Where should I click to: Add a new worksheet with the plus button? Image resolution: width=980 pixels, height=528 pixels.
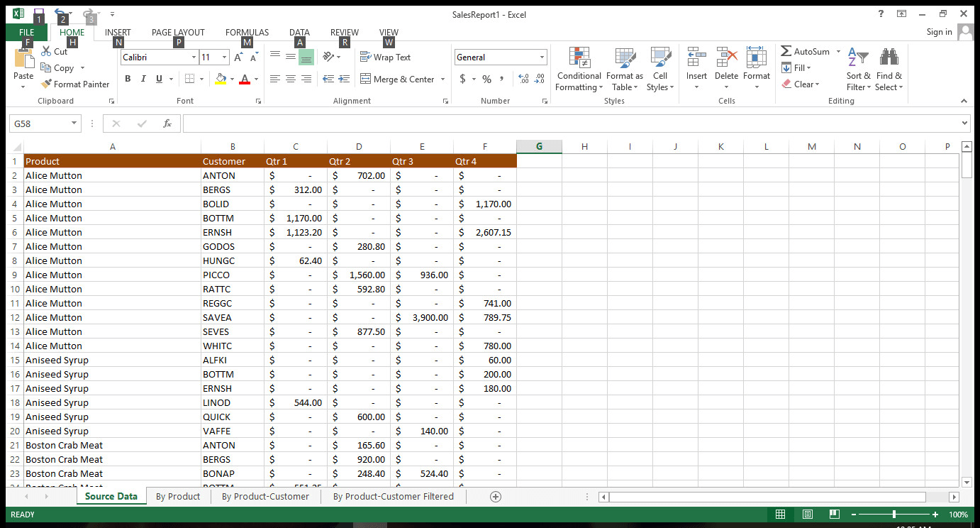tap(496, 496)
